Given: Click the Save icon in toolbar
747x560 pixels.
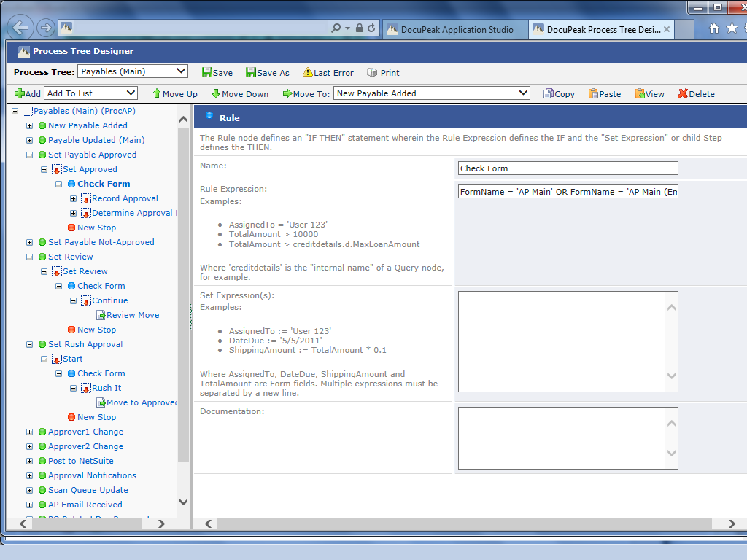Looking at the screenshot, I should pos(207,72).
